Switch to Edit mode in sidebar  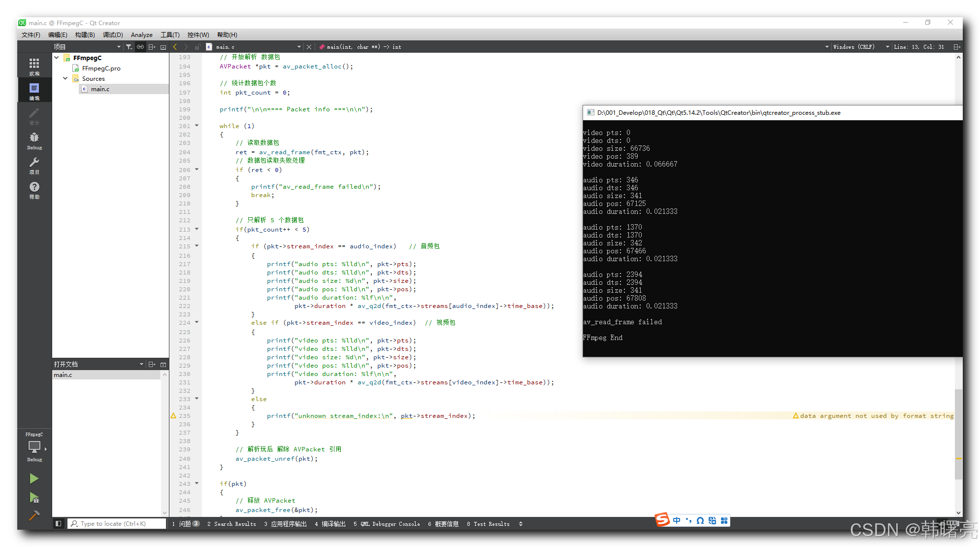(x=34, y=91)
